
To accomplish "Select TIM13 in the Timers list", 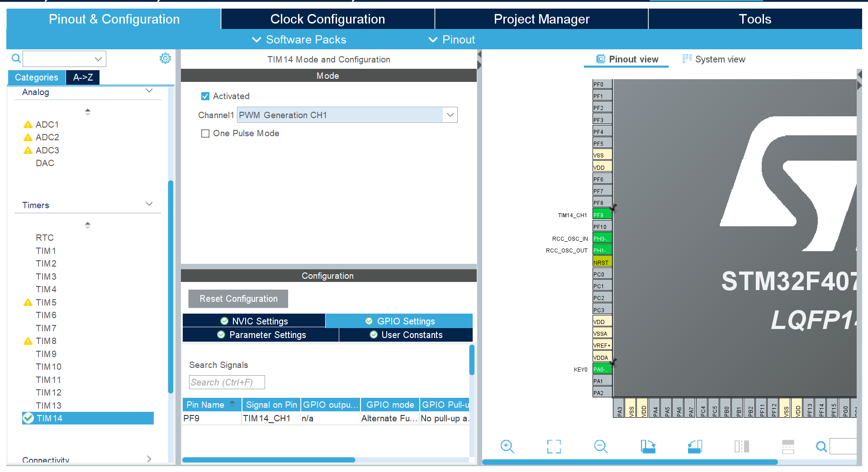I will point(49,405).
